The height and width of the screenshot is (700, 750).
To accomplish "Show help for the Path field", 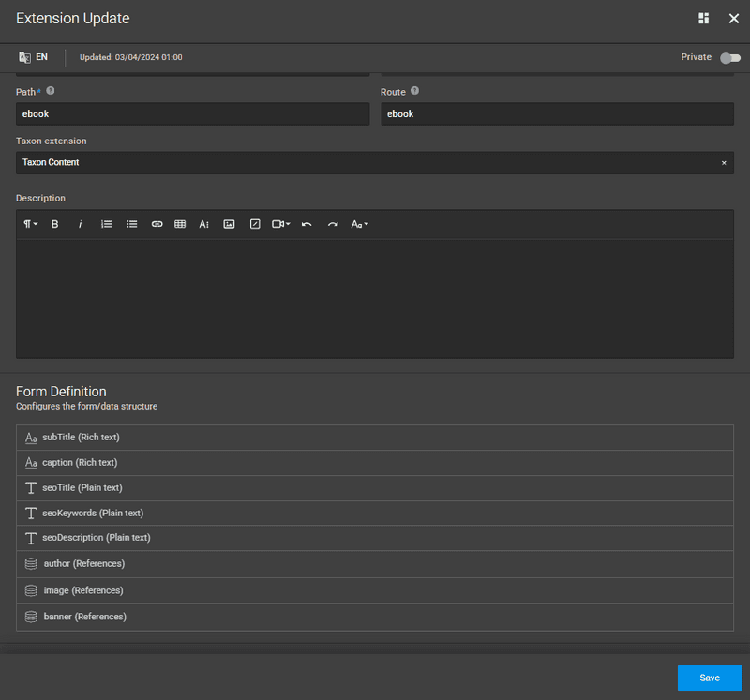I will click(x=51, y=90).
